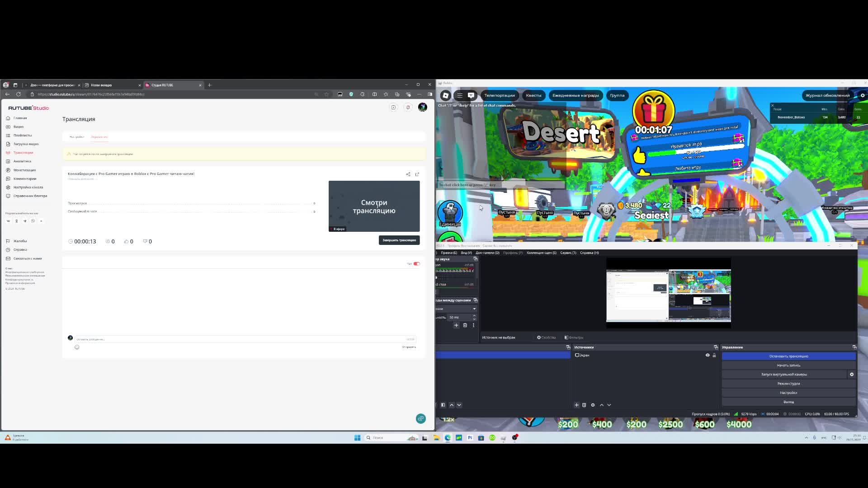Screen dimensions: 868x488
Task: Open OBS Коллекция сцен menu
Action: coord(542,253)
